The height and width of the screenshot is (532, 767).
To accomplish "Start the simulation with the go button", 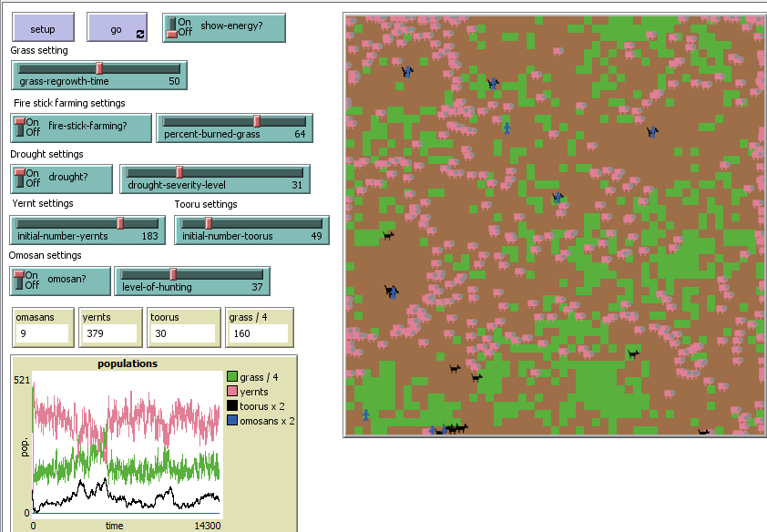I will pyautogui.click(x=117, y=27).
